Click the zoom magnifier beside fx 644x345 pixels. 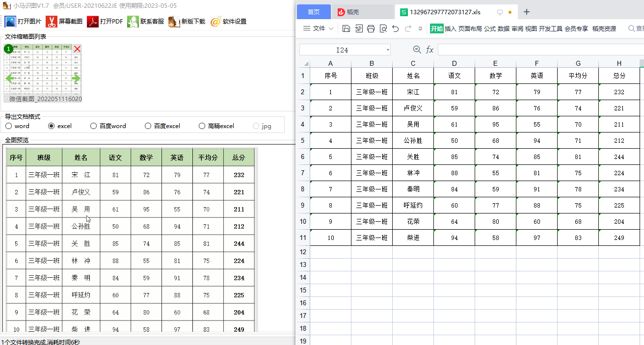417,50
